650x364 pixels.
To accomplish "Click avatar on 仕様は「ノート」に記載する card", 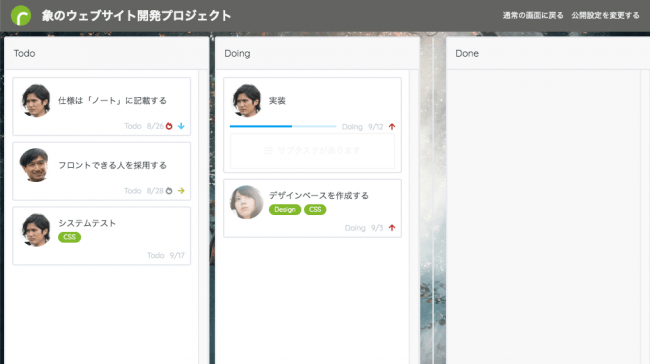I will pyautogui.click(x=36, y=101).
